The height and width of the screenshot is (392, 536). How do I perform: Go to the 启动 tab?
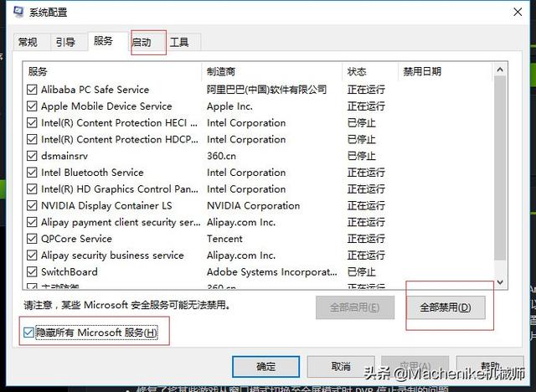[148, 43]
